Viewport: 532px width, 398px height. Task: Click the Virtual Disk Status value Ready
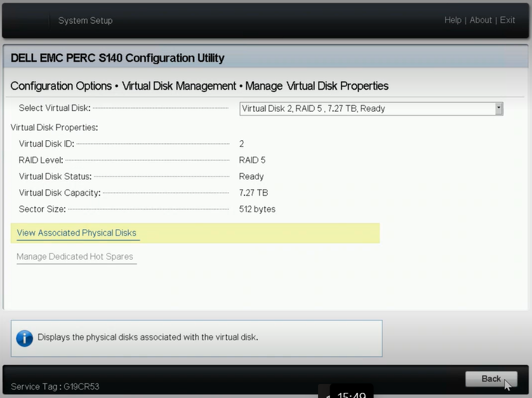pyautogui.click(x=251, y=176)
